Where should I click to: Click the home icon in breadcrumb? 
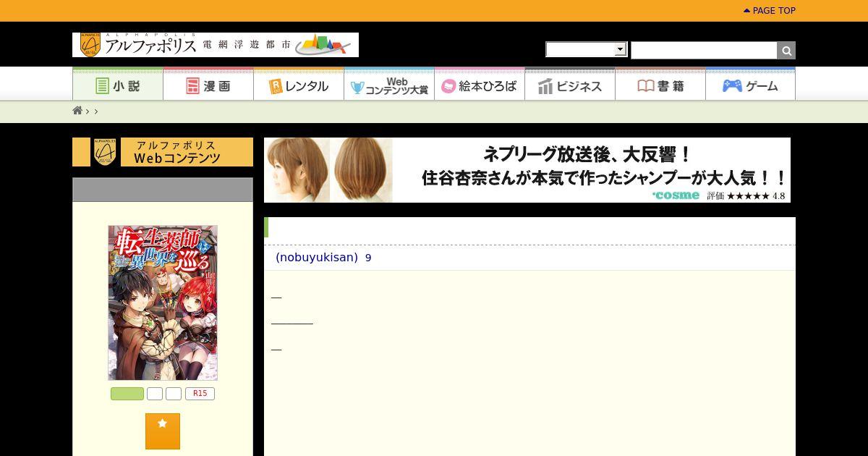pos(77,111)
